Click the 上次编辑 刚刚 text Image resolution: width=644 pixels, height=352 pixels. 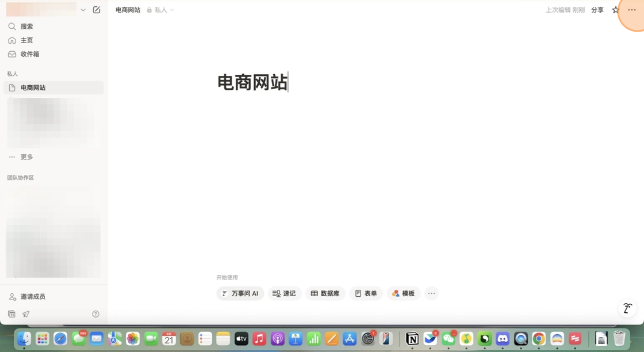tap(565, 10)
